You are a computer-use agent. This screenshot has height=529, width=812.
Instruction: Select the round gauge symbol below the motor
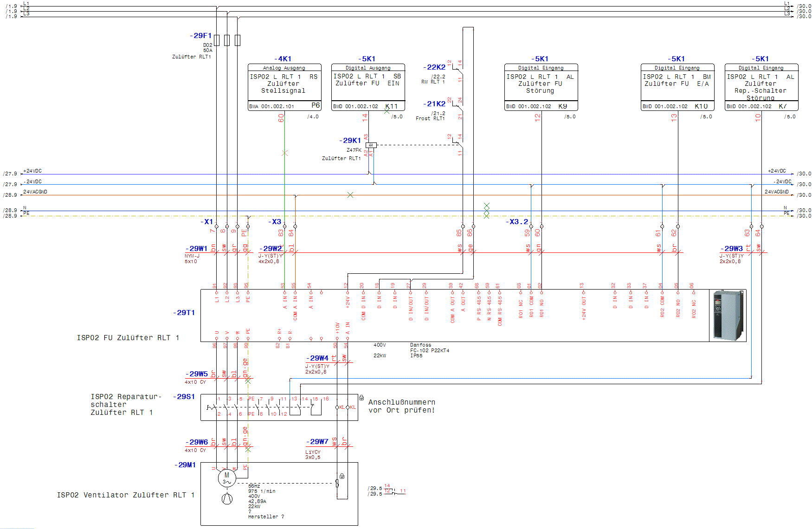coord(227,499)
